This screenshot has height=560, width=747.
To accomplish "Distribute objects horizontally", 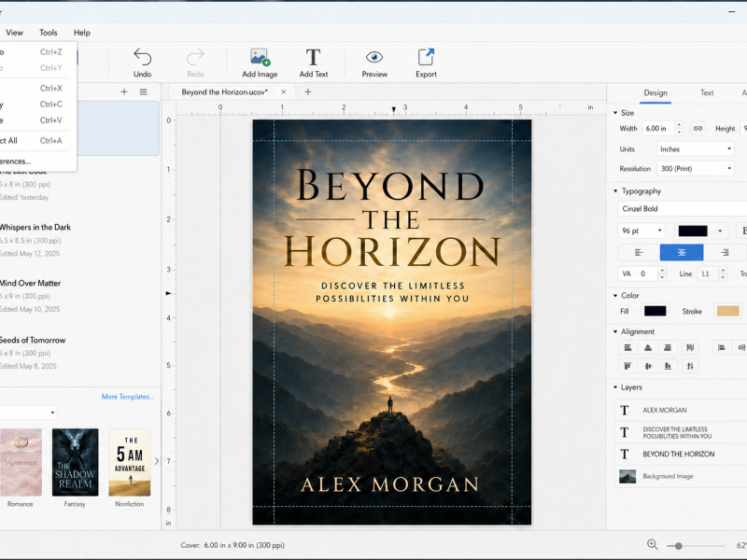I will [x=690, y=347].
